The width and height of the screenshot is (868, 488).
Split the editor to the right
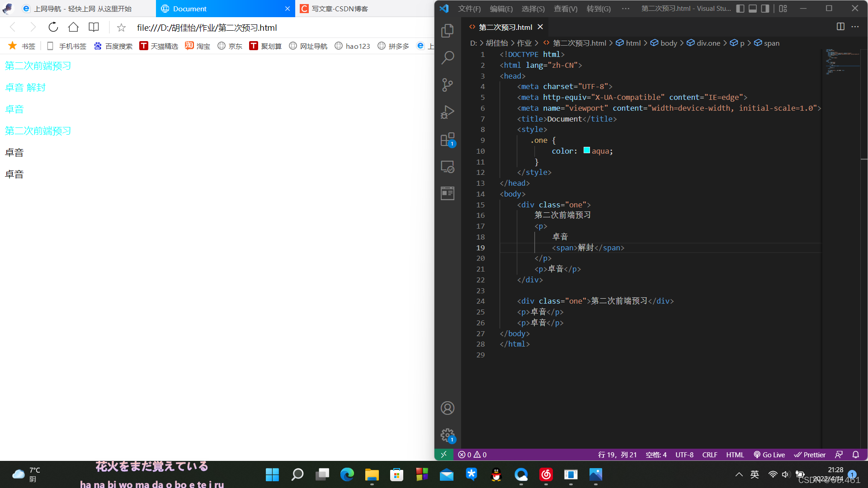pyautogui.click(x=840, y=27)
